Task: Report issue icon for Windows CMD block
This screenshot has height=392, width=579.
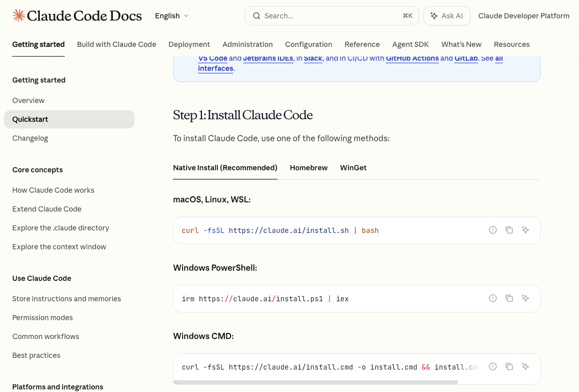Action: (x=493, y=367)
